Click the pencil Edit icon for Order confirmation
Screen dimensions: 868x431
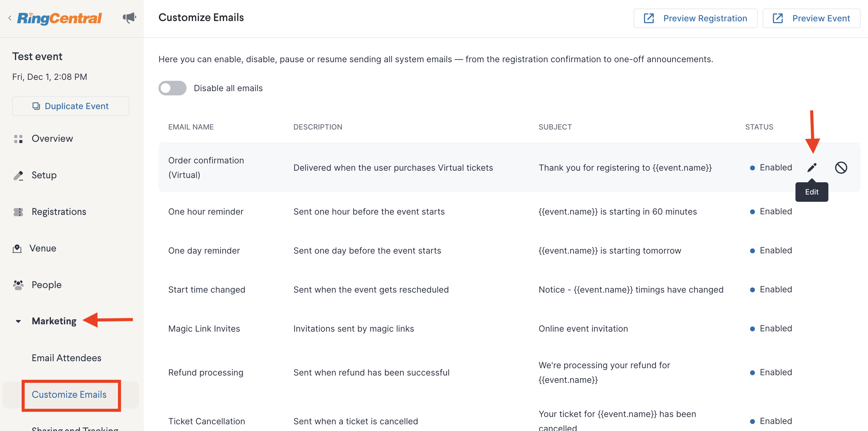click(x=812, y=167)
